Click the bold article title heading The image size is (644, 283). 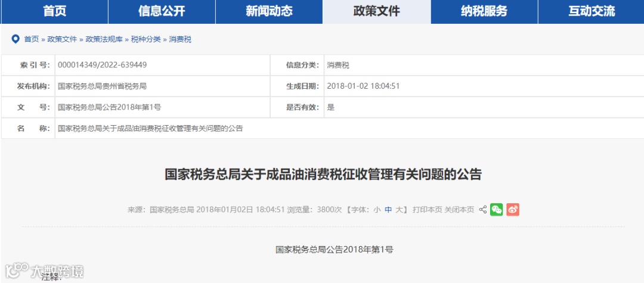pos(323,175)
